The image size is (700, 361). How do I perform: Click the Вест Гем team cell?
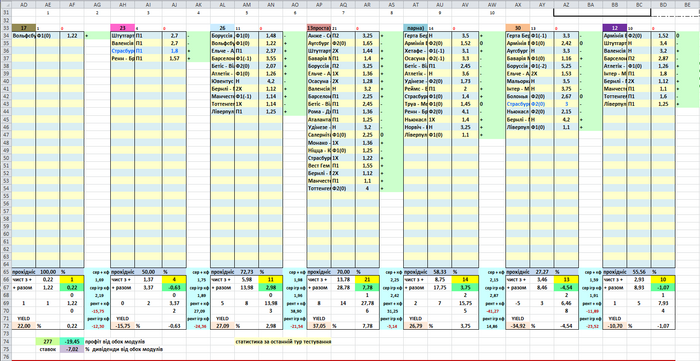pyautogui.click(x=319, y=166)
